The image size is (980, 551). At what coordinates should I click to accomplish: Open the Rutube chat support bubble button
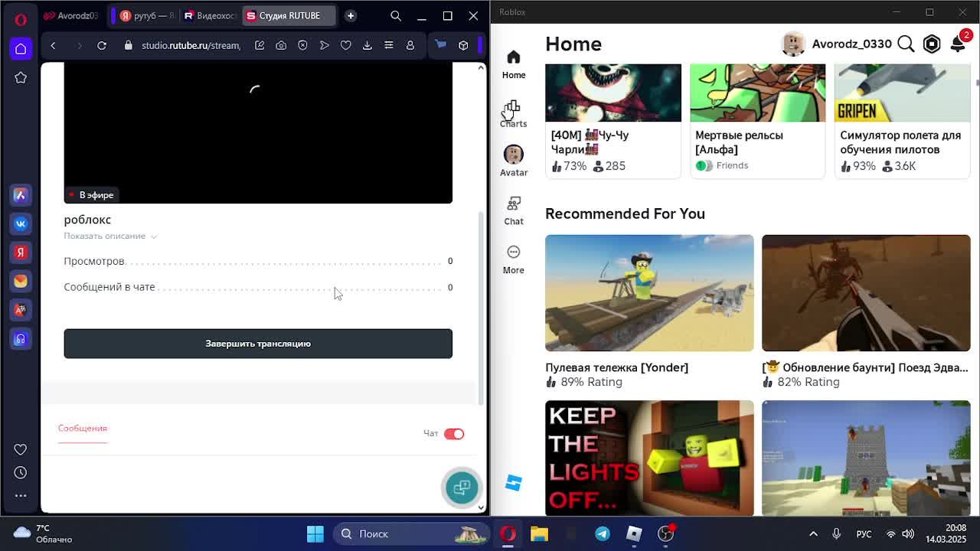pyautogui.click(x=462, y=487)
